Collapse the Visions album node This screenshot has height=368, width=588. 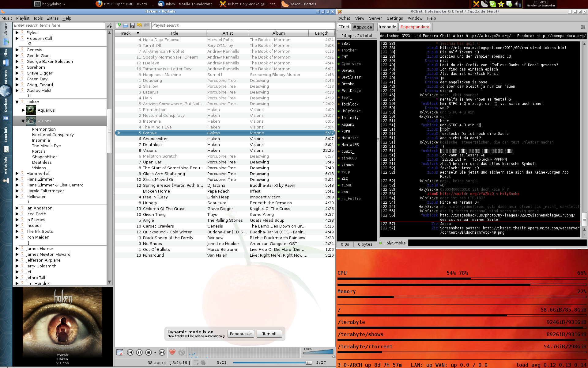(23, 121)
